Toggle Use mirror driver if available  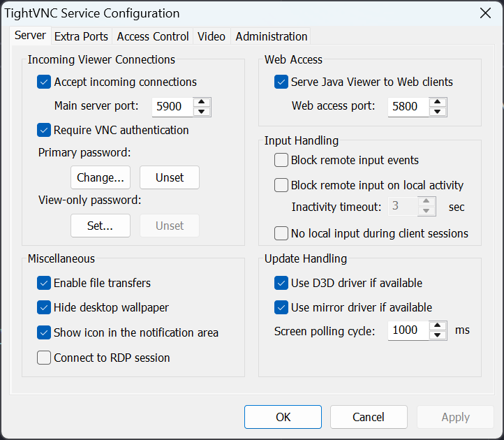(x=281, y=307)
